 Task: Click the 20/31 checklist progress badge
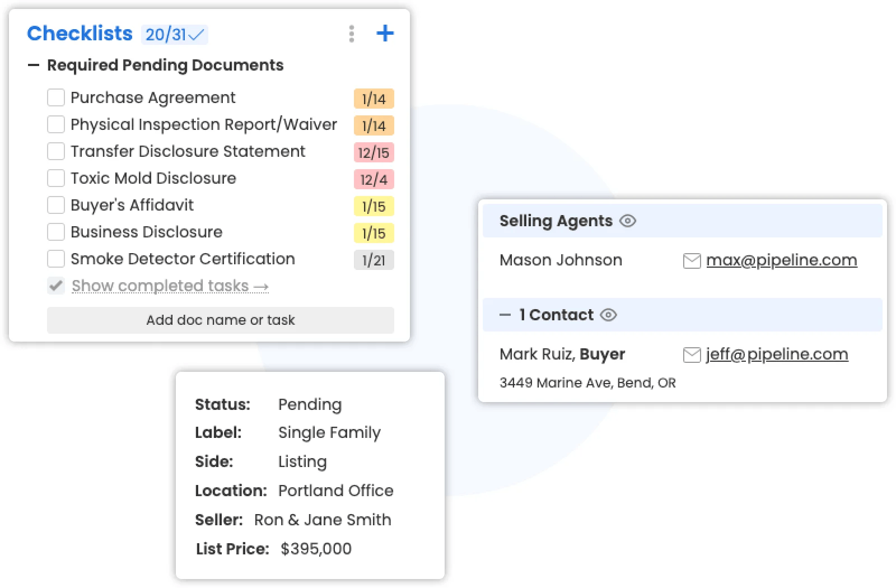pos(174,35)
